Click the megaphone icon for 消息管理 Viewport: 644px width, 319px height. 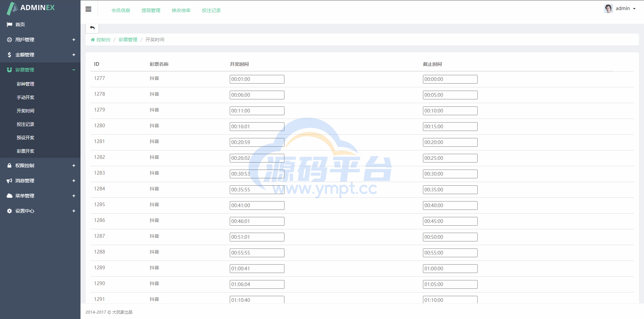point(9,181)
